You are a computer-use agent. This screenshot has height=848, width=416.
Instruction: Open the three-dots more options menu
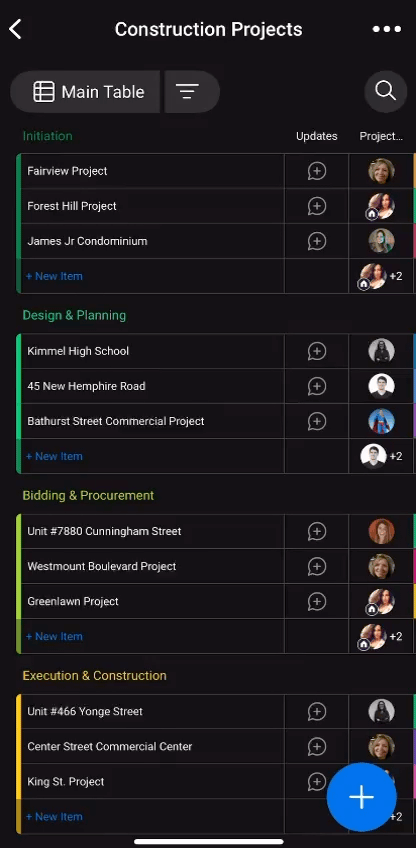(387, 29)
